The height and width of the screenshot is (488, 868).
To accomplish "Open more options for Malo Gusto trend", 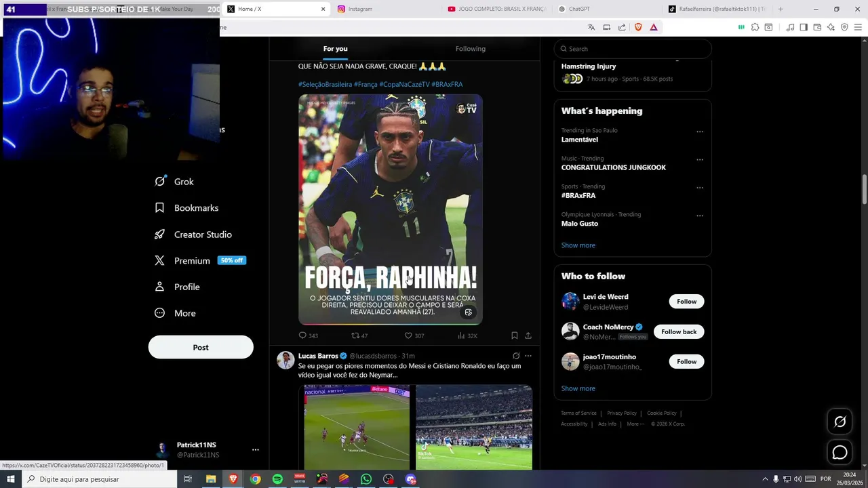I will click(x=700, y=216).
